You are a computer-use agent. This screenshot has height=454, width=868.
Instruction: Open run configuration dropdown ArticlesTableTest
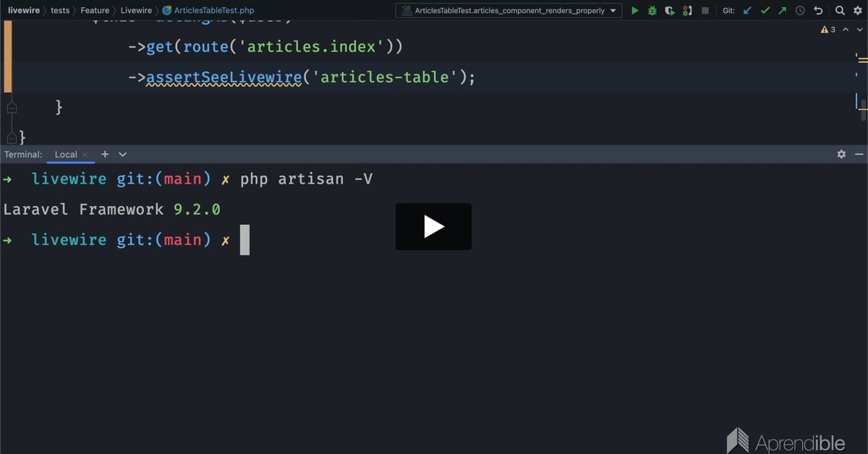(509, 11)
